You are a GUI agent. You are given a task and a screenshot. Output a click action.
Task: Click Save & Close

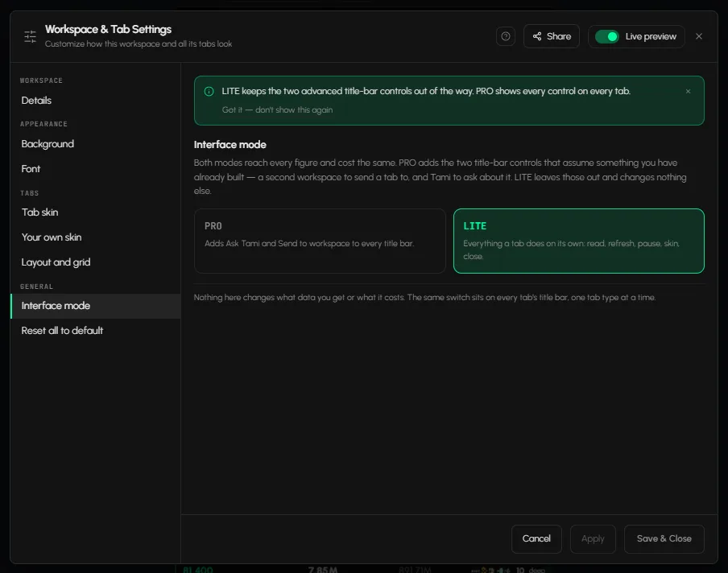[x=664, y=538]
